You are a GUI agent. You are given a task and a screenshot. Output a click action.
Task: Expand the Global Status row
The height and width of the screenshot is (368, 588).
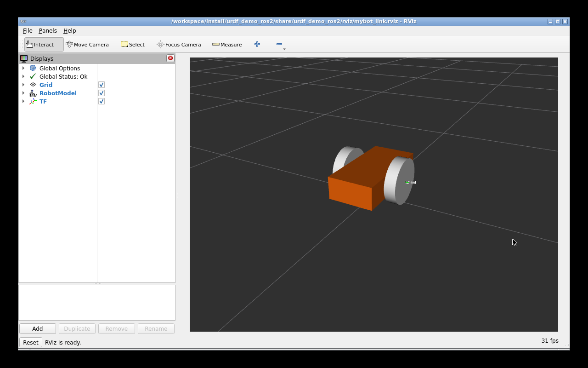click(x=23, y=76)
